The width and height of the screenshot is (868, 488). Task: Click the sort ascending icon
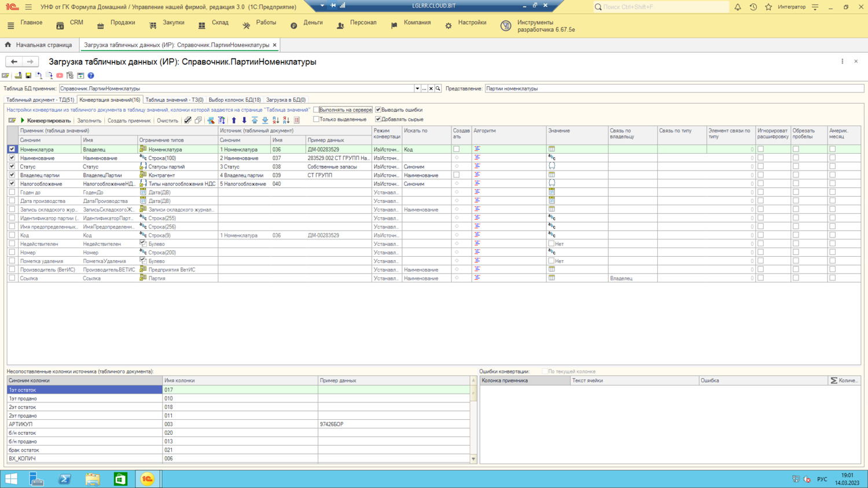[275, 120]
